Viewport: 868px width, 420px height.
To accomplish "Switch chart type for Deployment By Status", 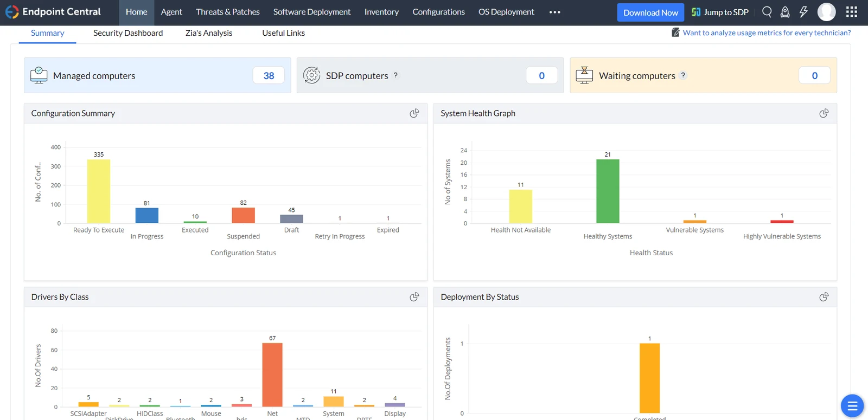I will click(x=824, y=297).
